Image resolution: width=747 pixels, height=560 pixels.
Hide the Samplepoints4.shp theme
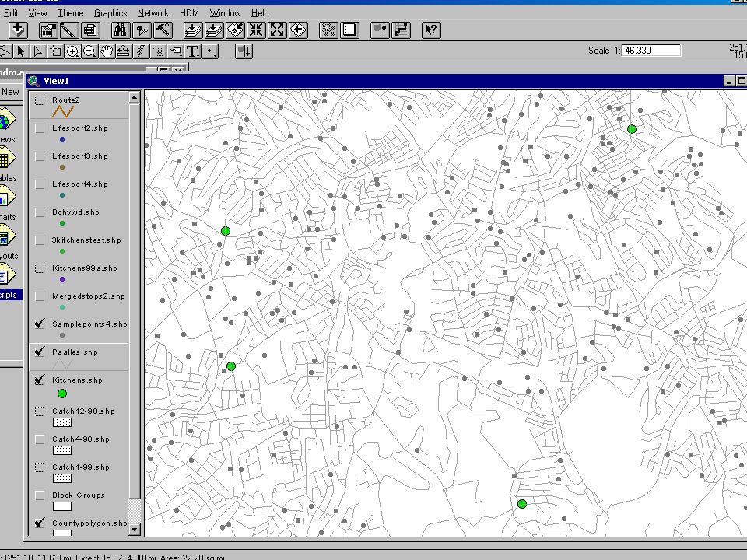click(x=40, y=324)
